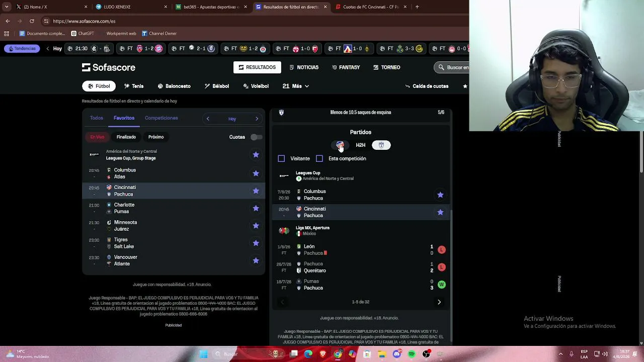Screen dimensions: 644x362
Task: Toggle favorite star for Columbus vs Atlas
Action: (256, 173)
